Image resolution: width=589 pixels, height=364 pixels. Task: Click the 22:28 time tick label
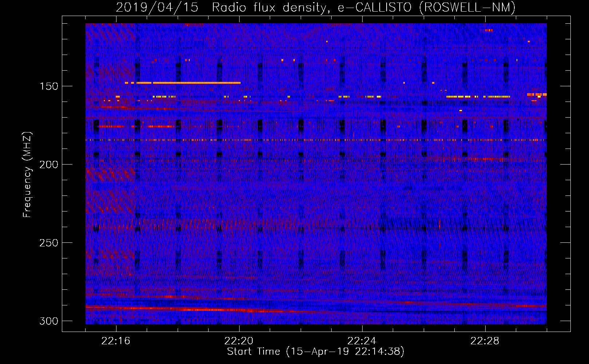point(485,341)
